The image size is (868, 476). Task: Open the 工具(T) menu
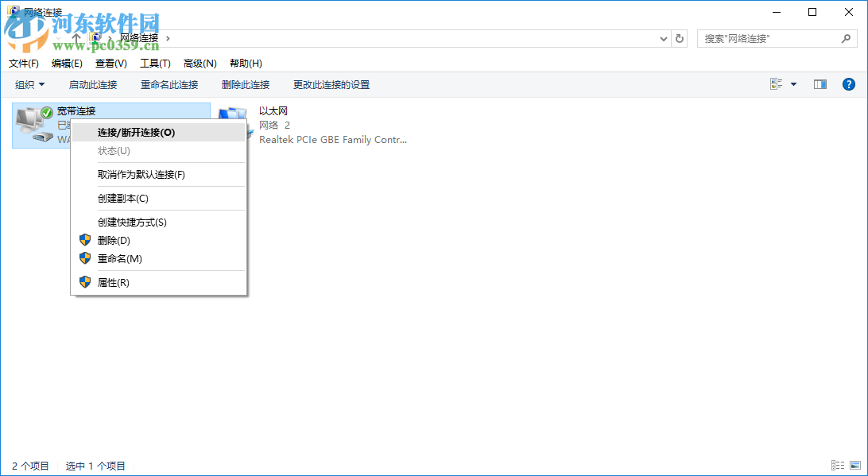pyautogui.click(x=155, y=63)
